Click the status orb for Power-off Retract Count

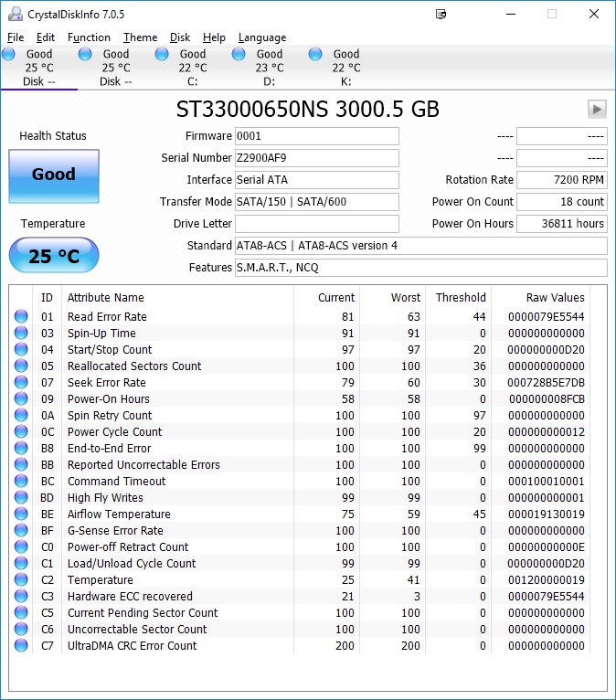21,546
